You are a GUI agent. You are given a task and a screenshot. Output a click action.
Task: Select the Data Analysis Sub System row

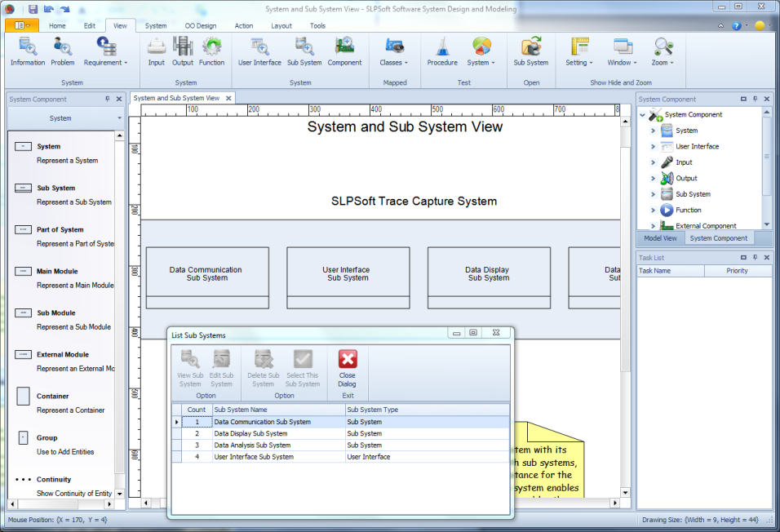pos(341,446)
